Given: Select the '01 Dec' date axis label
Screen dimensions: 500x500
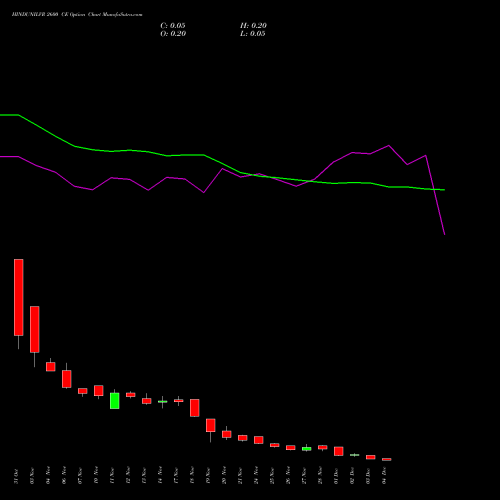Looking at the screenshot, I should [x=336, y=476].
